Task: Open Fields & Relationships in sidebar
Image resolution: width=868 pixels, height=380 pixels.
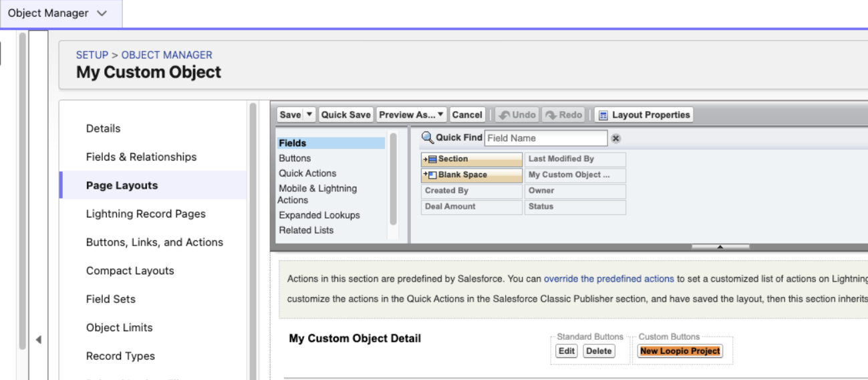Action: (x=142, y=157)
